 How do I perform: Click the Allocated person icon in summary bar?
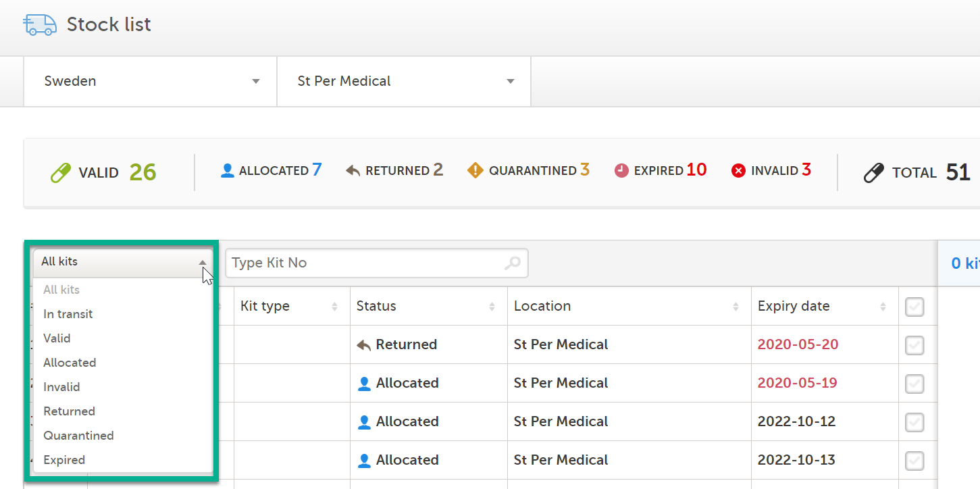[x=228, y=171]
